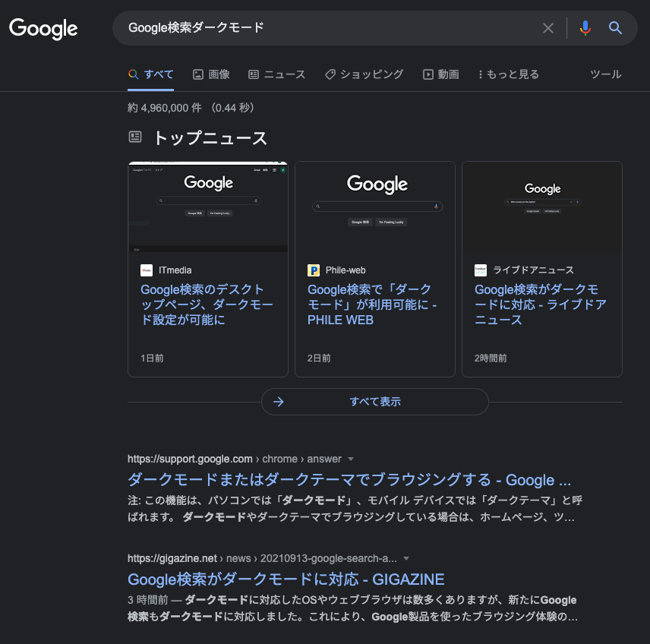
Task: Open the article Google検索のデスクトップページ、ダークモード設定が可能に
Action: pos(207,305)
